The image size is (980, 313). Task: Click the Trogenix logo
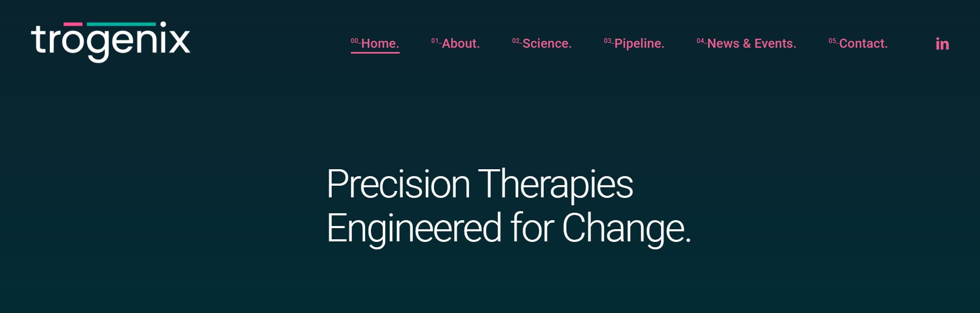click(110, 41)
